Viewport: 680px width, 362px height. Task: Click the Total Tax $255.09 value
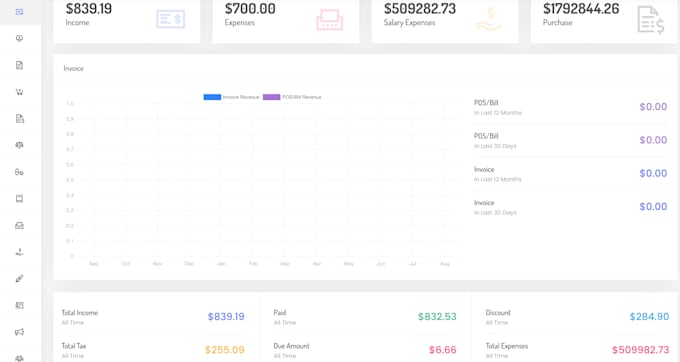[x=225, y=350]
